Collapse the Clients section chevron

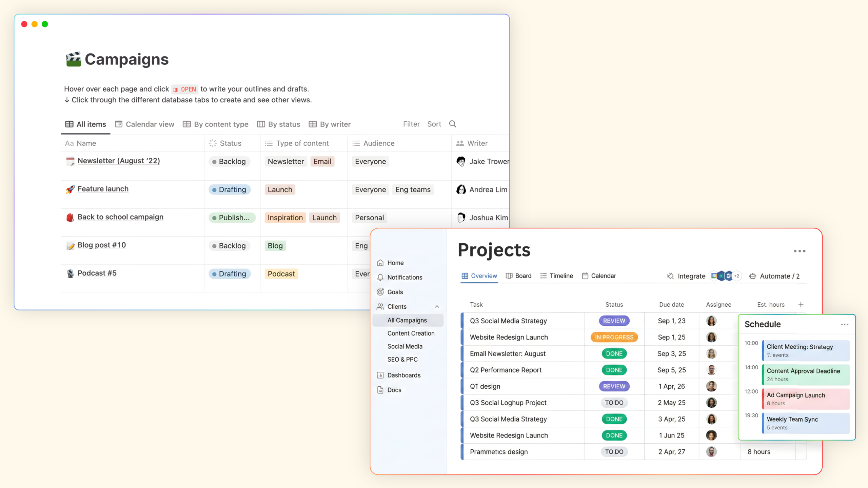click(x=437, y=306)
